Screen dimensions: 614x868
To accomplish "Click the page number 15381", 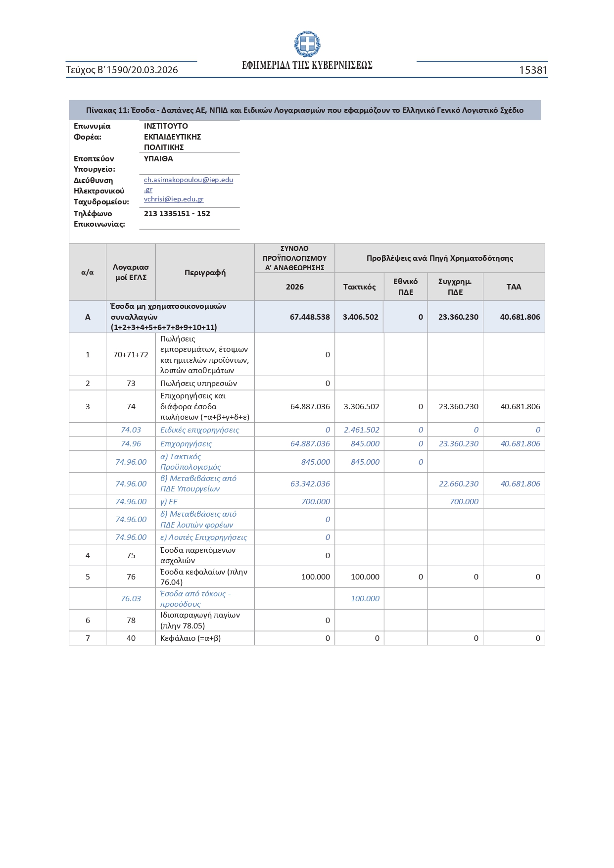I will [533, 70].
